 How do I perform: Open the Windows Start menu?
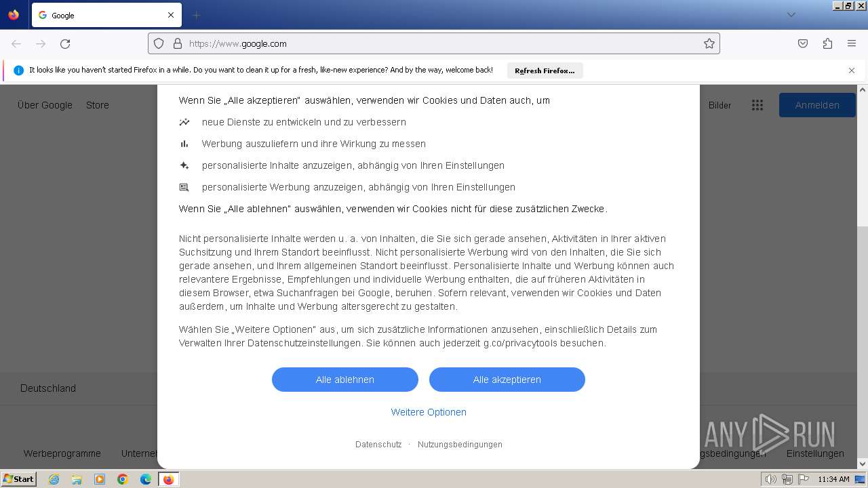tap(18, 479)
